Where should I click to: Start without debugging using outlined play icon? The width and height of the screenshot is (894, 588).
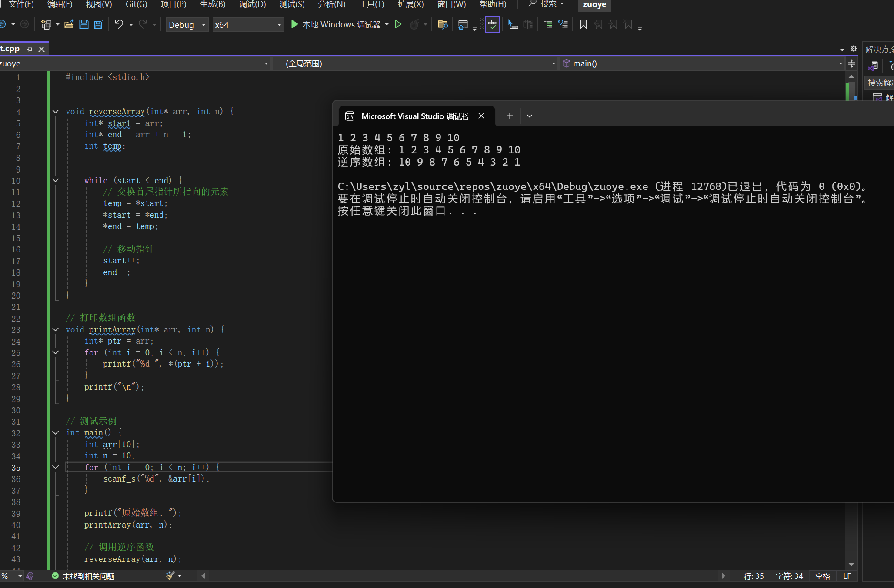(x=398, y=24)
